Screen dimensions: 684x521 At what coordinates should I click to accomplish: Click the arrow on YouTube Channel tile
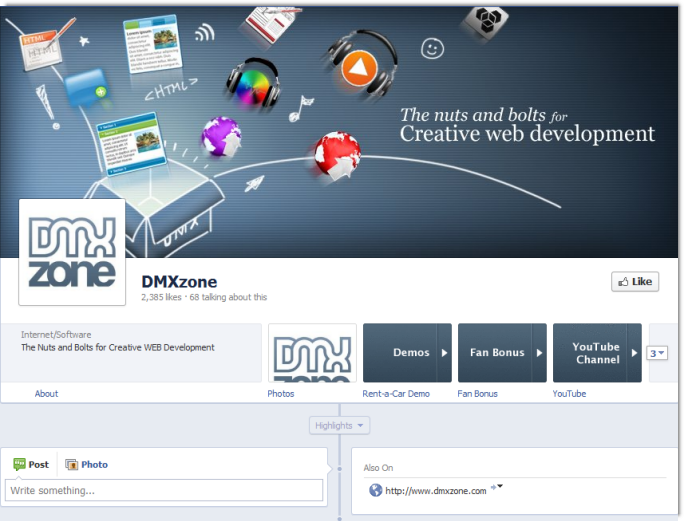(x=634, y=353)
